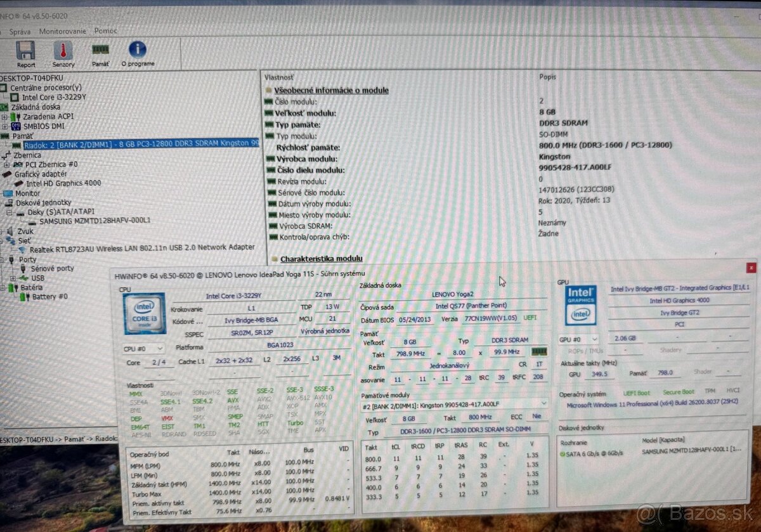The height and width of the screenshot is (532, 761).
Task: Click the Battery #0 icon in tree
Action: (25, 296)
